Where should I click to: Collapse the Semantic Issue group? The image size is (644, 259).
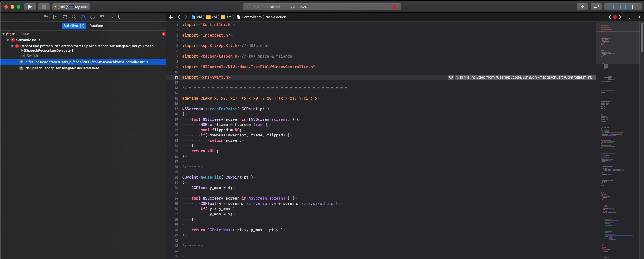point(8,40)
